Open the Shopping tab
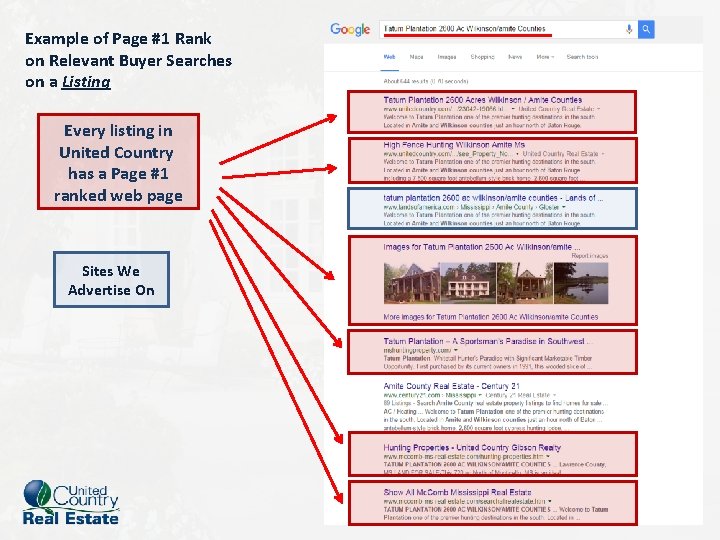Viewport: 720px width, 540px height. pyautogui.click(x=482, y=57)
